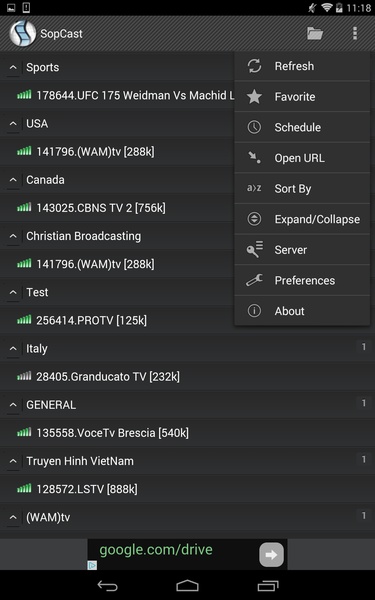Collapse the GENERAL group chevron
Image resolution: width=375 pixels, height=600 pixels.
[x=13, y=405]
